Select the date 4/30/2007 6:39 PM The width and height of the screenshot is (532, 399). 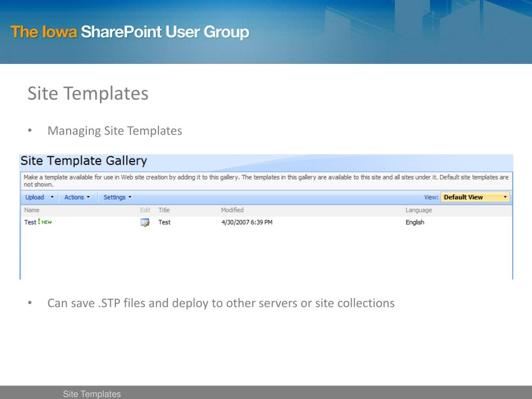[247, 222]
